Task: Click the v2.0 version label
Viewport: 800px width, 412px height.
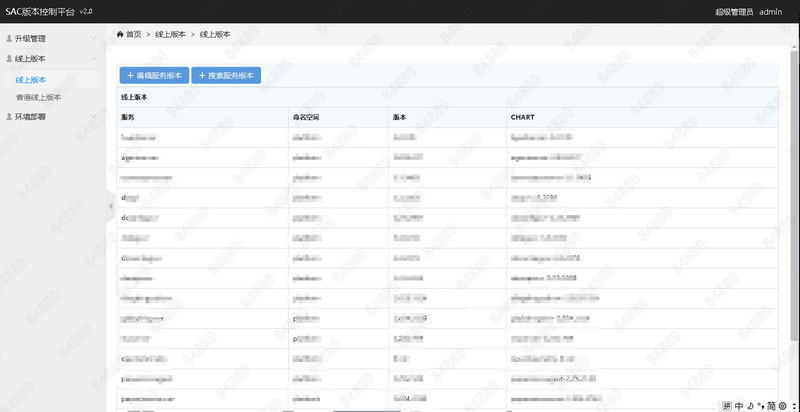Action: tap(86, 11)
